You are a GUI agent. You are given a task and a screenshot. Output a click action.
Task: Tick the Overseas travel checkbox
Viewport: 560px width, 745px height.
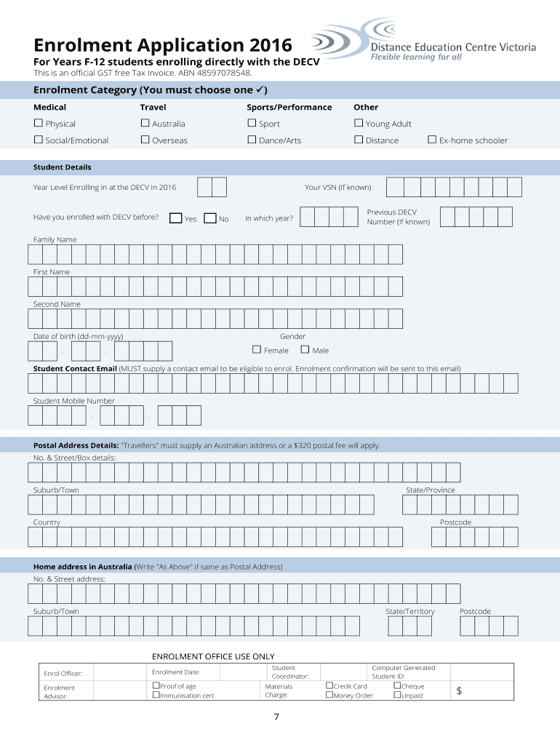pyautogui.click(x=145, y=140)
